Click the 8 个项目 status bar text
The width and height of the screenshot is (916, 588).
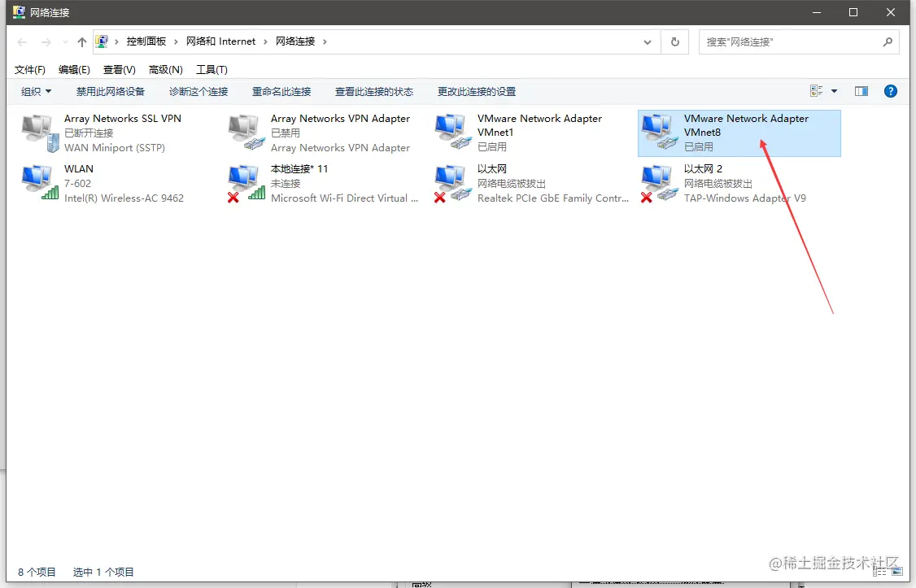coord(37,573)
